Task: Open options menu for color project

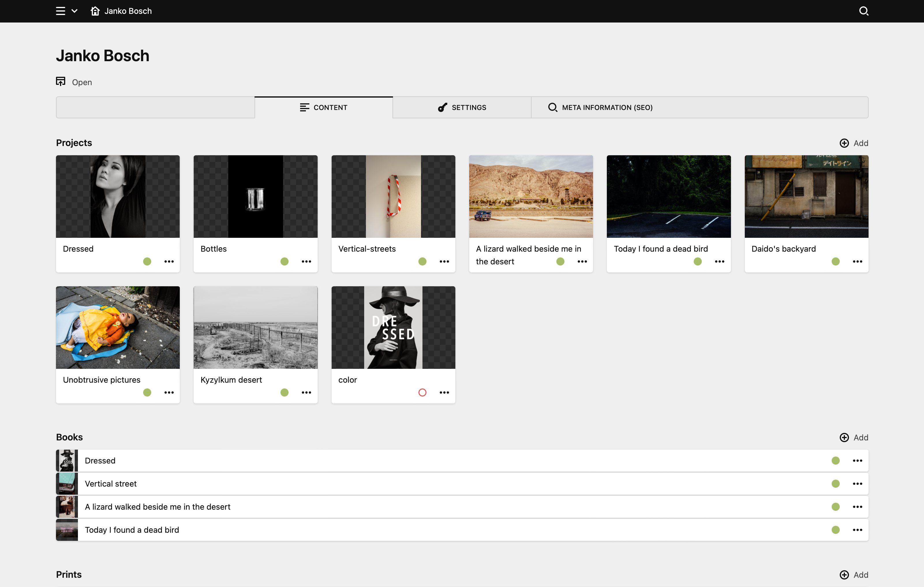Action: [444, 392]
